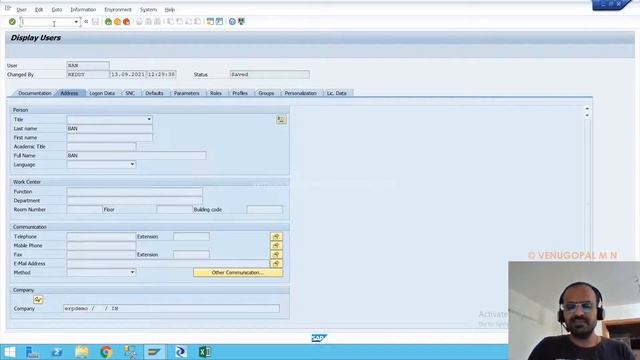Screen dimensions: 640x360
Task: Switch to the Defaults tab
Action: click(154, 93)
